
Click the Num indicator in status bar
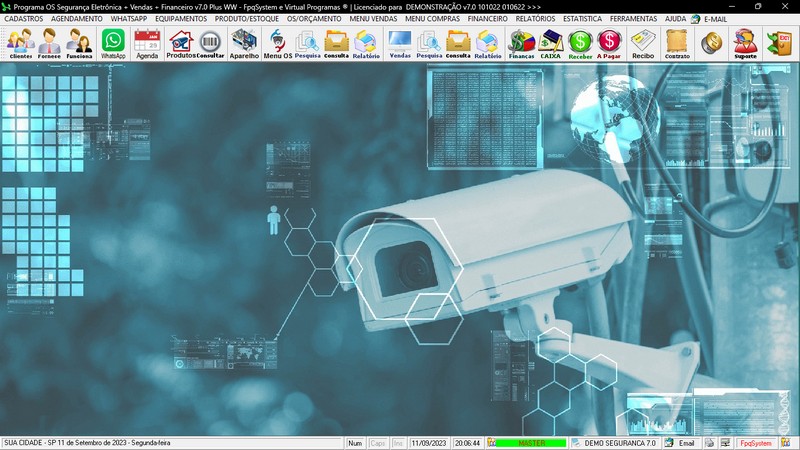coord(355,443)
